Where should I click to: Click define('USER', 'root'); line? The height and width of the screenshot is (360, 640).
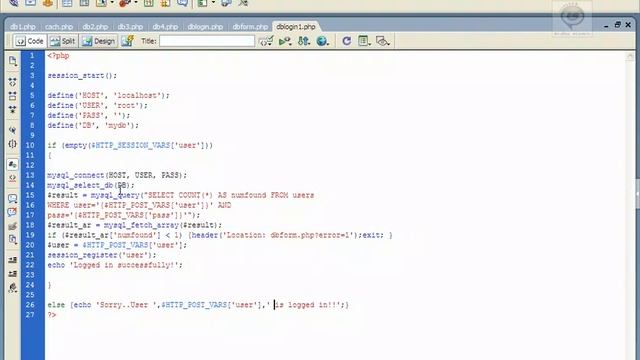coord(98,105)
